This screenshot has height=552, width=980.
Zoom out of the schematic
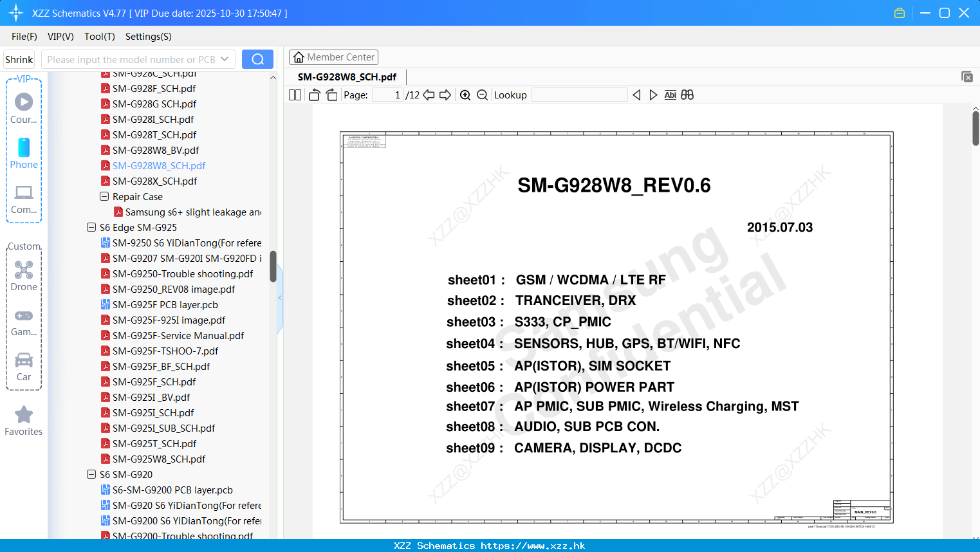coord(482,95)
